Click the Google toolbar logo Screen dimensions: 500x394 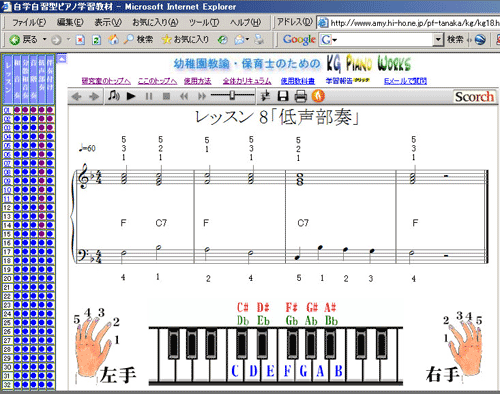point(299,40)
